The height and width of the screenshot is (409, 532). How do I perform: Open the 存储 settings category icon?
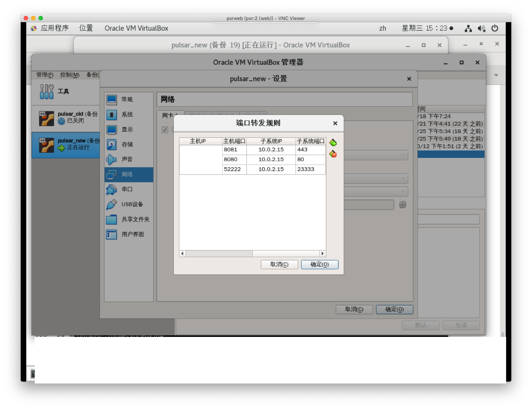point(112,145)
